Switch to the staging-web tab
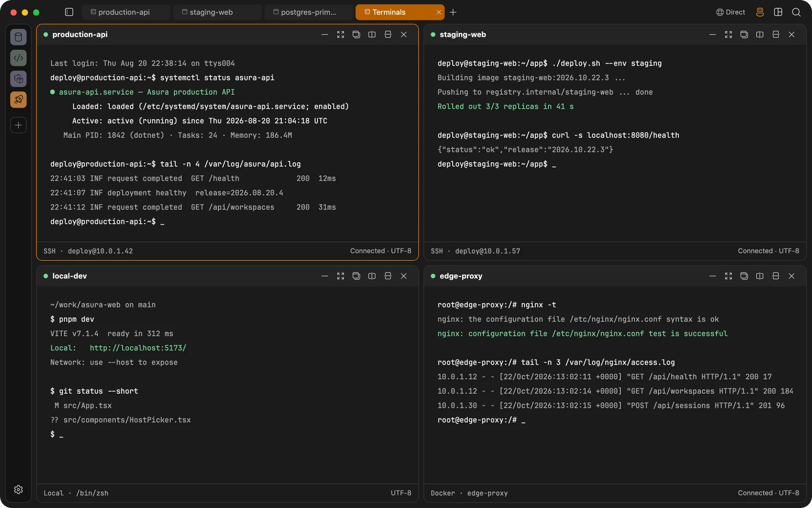The image size is (812, 508). (217, 12)
